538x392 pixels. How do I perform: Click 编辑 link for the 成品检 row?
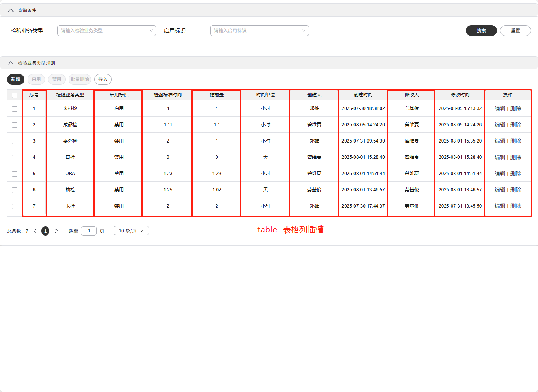500,125
